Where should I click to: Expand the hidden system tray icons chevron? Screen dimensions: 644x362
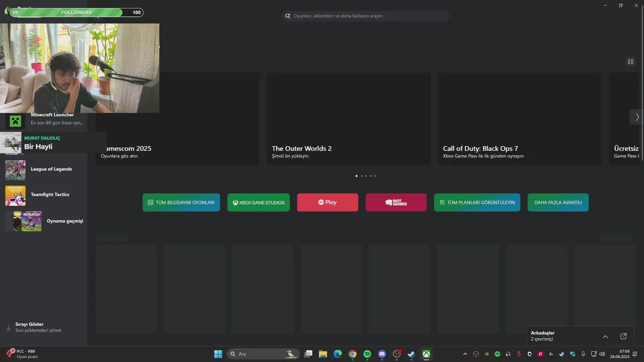465,354
